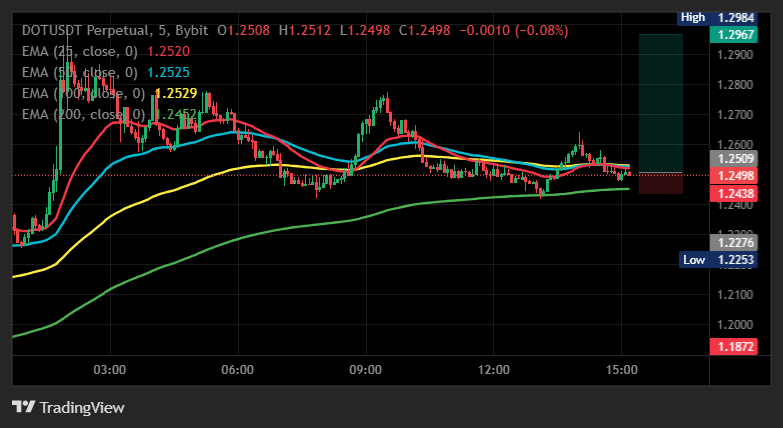This screenshot has height=428, width=783.
Task: Click the high price H1.2512
Action: [x=305, y=30]
